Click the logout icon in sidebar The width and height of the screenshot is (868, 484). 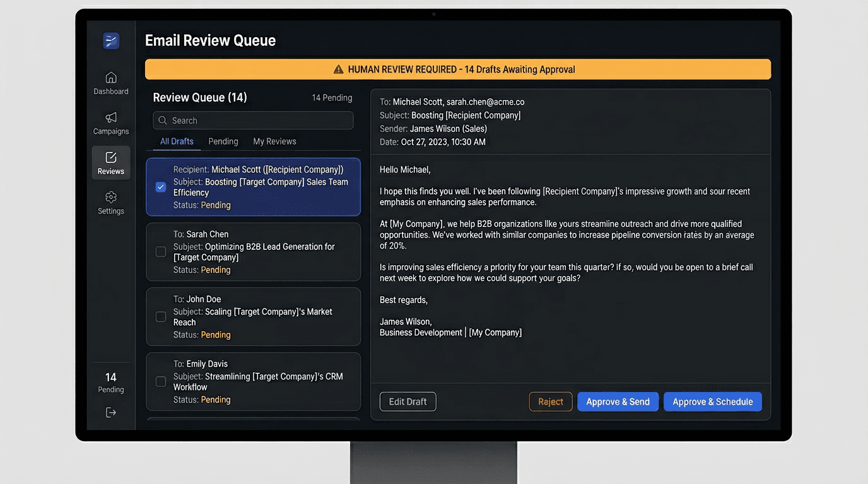111,412
